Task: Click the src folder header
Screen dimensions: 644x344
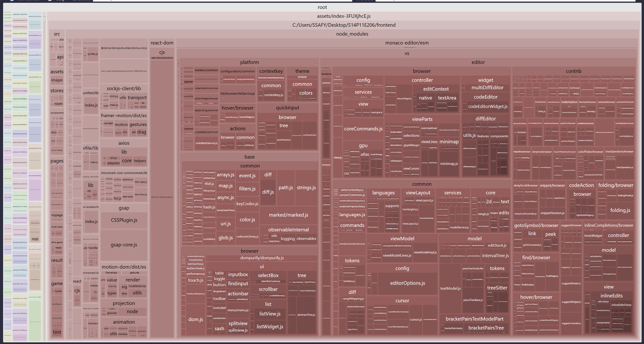Action: click(x=57, y=34)
